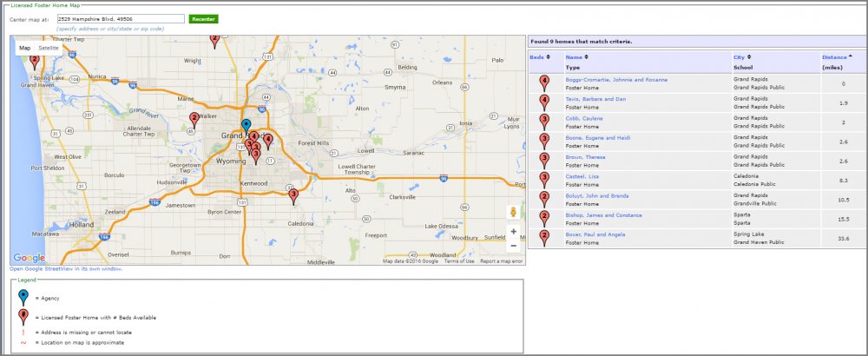This screenshot has height=356, width=868.
Task: Click the Google logo on the map
Action: coord(29,258)
